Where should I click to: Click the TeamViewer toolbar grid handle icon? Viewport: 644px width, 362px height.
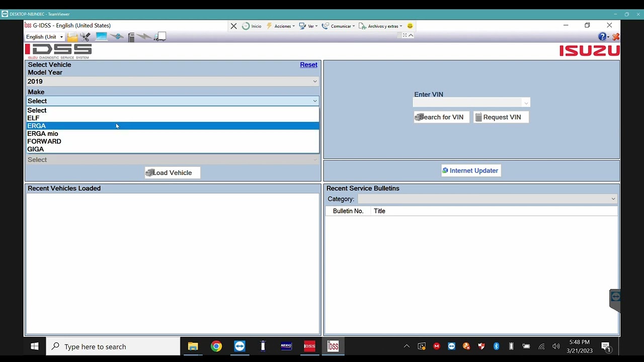(x=399, y=35)
